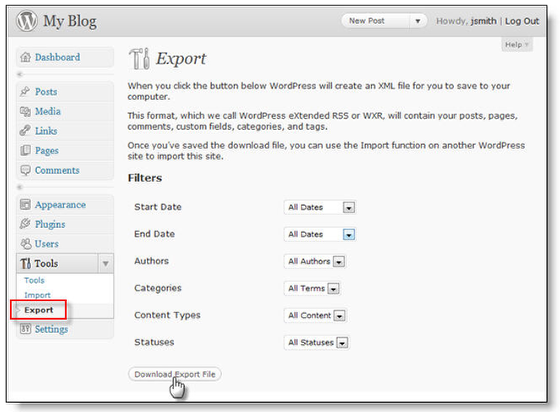
Task: Collapse the Tools menu arrow
Action: click(x=106, y=263)
